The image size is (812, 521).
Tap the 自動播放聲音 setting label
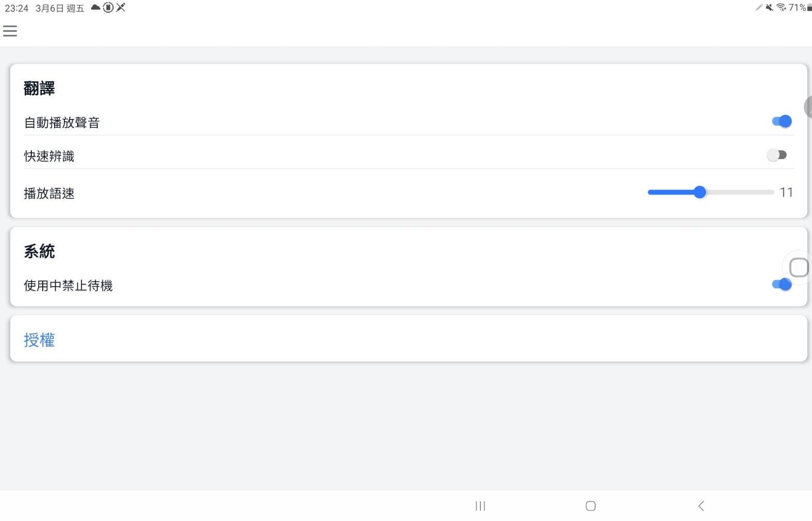click(x=62, y=123)
